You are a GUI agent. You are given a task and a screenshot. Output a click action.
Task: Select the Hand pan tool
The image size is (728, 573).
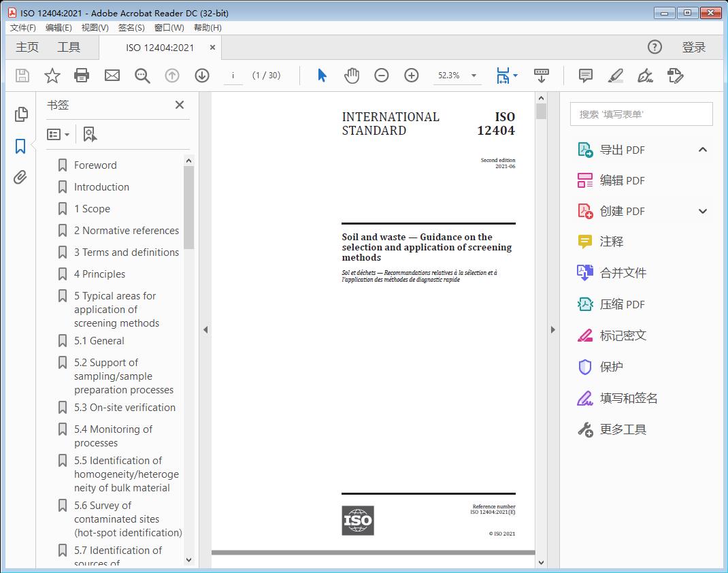(x=352, y=76)
